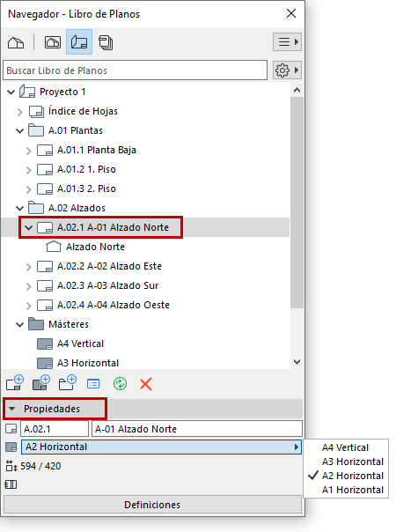Viewport: 418px width, 532px height.
Task: Collapse the A.02 Alzados folder
Action: 20,208
